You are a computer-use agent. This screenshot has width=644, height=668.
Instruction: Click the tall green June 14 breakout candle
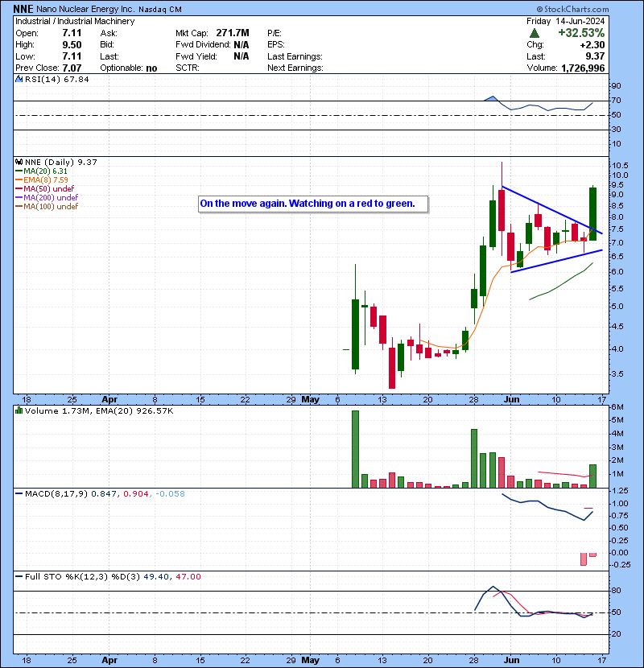(592, 213)
